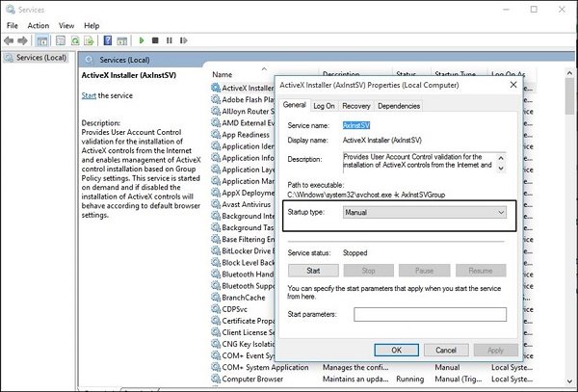The height and width of the screenshot is (392, 578).
Task: Click OK in the Properties dialog
Action: coord(396,351)
